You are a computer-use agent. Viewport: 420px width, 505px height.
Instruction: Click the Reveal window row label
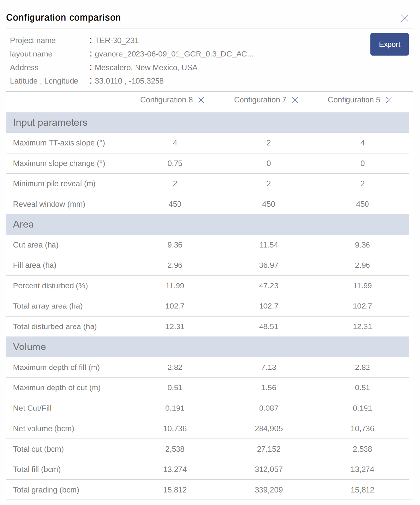click(49, 204)
